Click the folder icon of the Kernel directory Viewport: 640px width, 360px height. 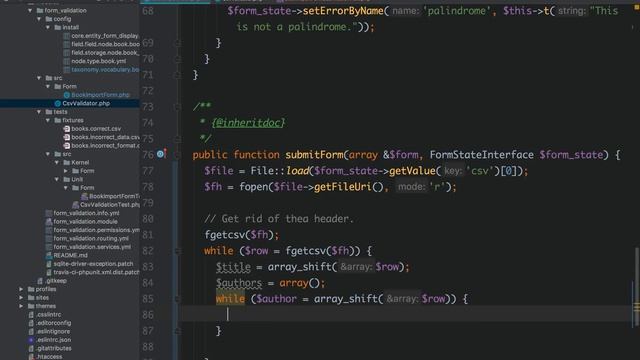(x=67, y=162)
